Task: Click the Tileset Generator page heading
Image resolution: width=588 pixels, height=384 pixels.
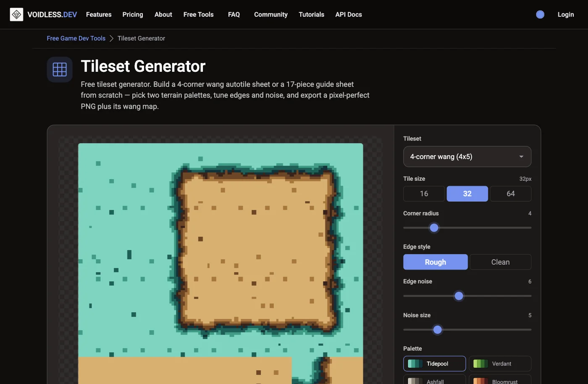Action: click(143, 66)
